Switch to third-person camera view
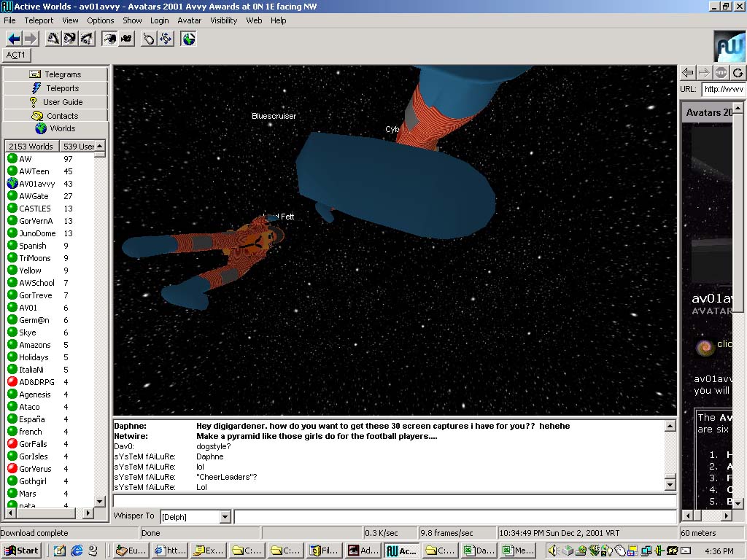Viewport: 747px width, 560px height. [126, 39]
